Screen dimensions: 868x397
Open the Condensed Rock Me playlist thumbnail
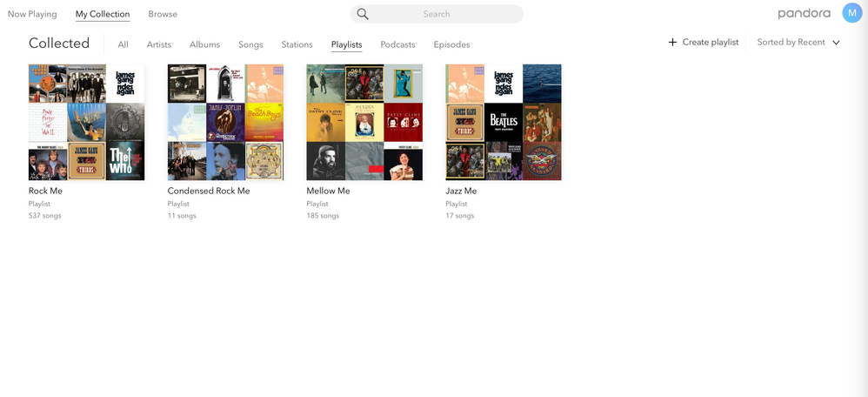click(x=225, y=123)
